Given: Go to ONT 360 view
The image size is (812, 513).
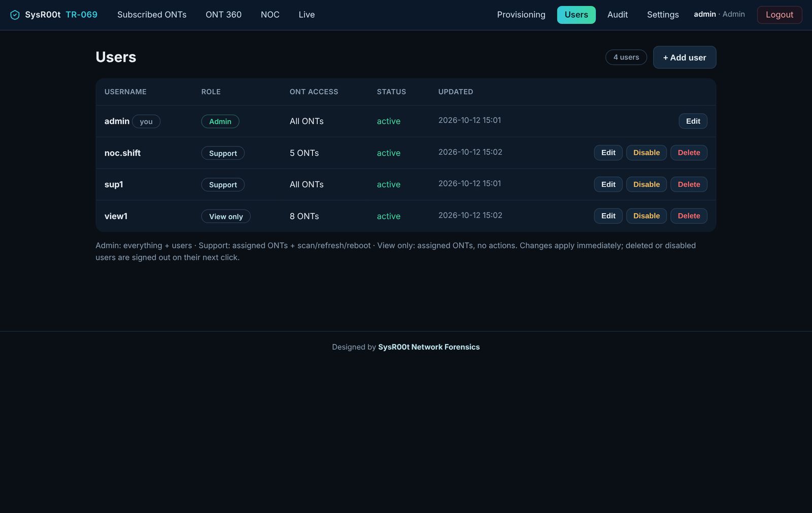Looking at the screenshot, I should pyautogui.click(x=223, y=15).
